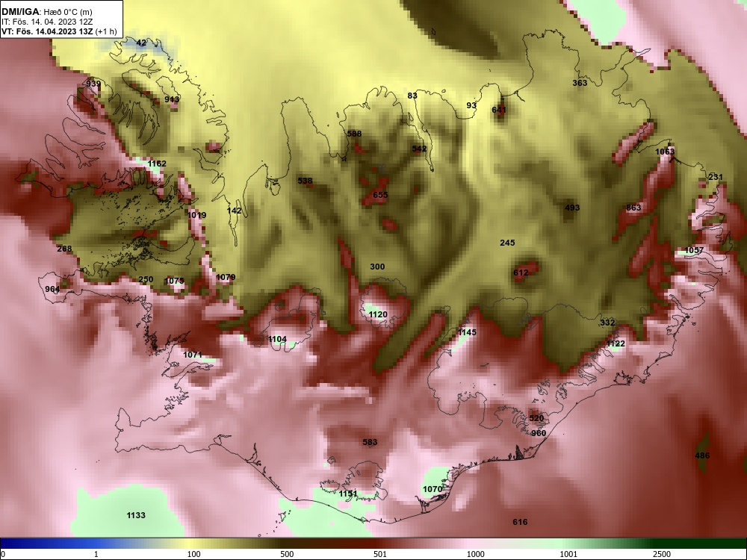Image resolution: width=747 pixels, height=560 pixels.
Task: Pick the map value 83
Action: coord(412,96)
